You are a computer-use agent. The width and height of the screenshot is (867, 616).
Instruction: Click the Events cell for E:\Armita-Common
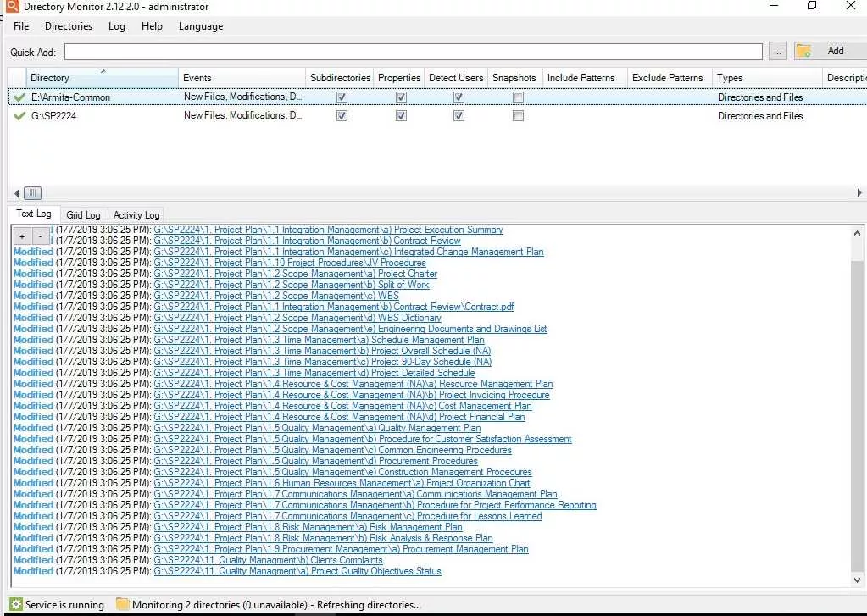pyautogui.click(x=242, y=97)
